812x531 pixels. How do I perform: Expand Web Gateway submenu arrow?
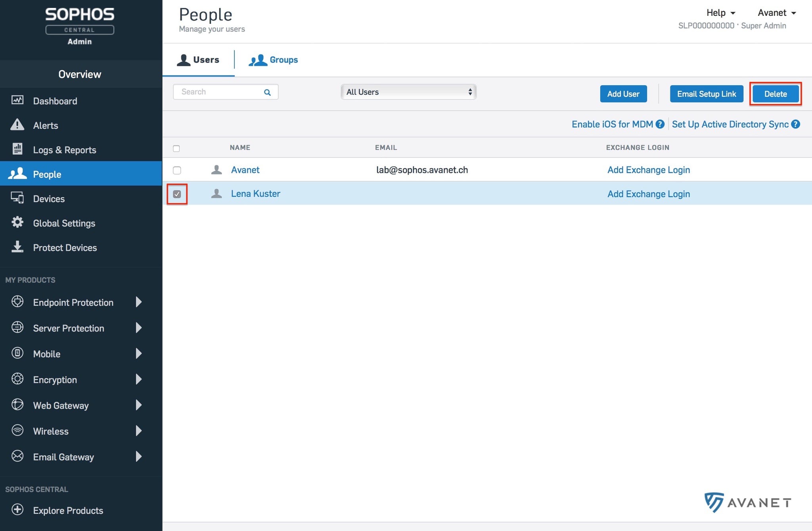point(139,405)
